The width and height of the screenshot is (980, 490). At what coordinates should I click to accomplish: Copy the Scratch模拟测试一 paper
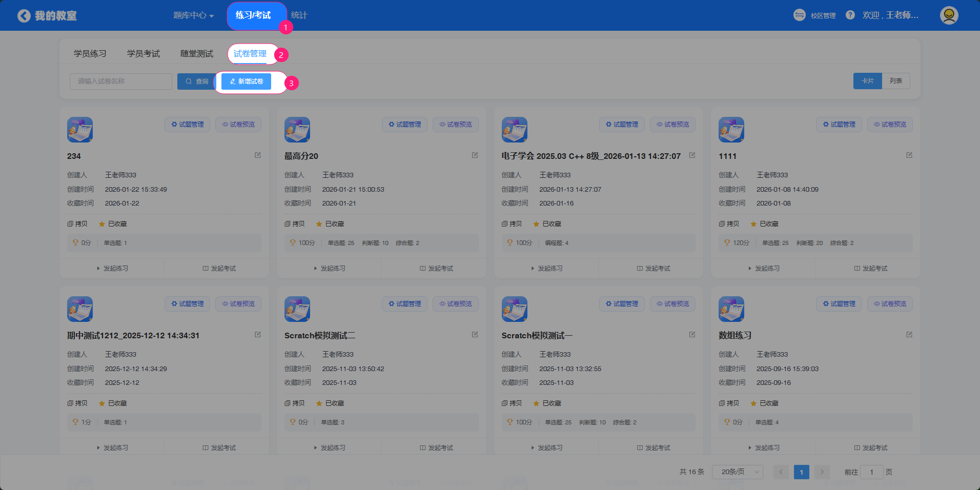tap(512, 403)
